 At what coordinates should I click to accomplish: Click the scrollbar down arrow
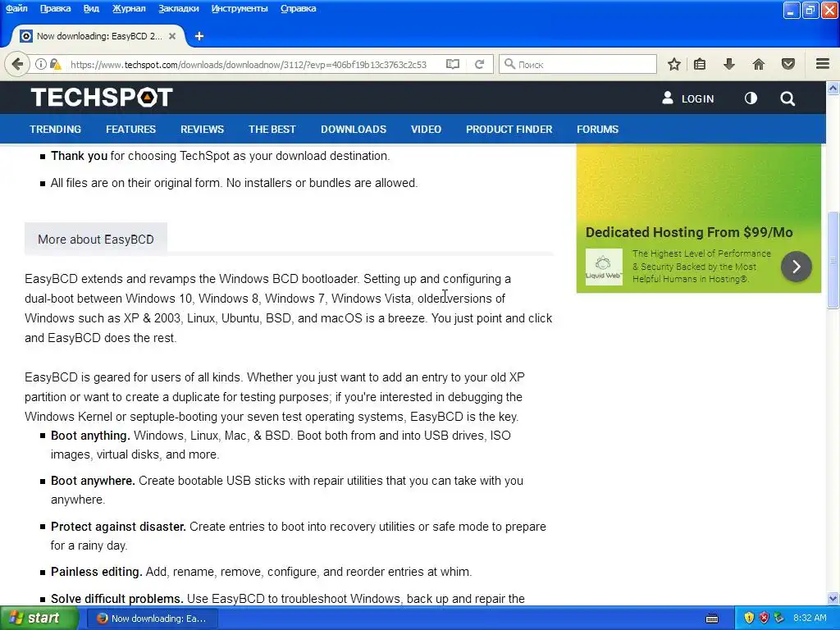833,598
